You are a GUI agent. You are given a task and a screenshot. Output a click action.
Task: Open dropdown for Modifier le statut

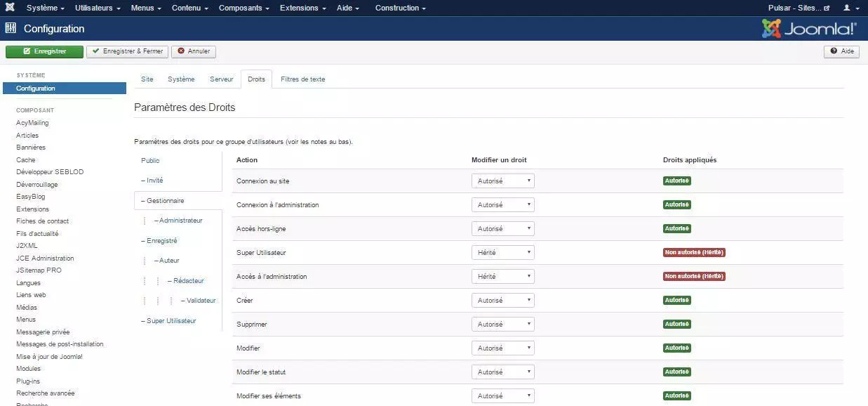coord(503,372)
